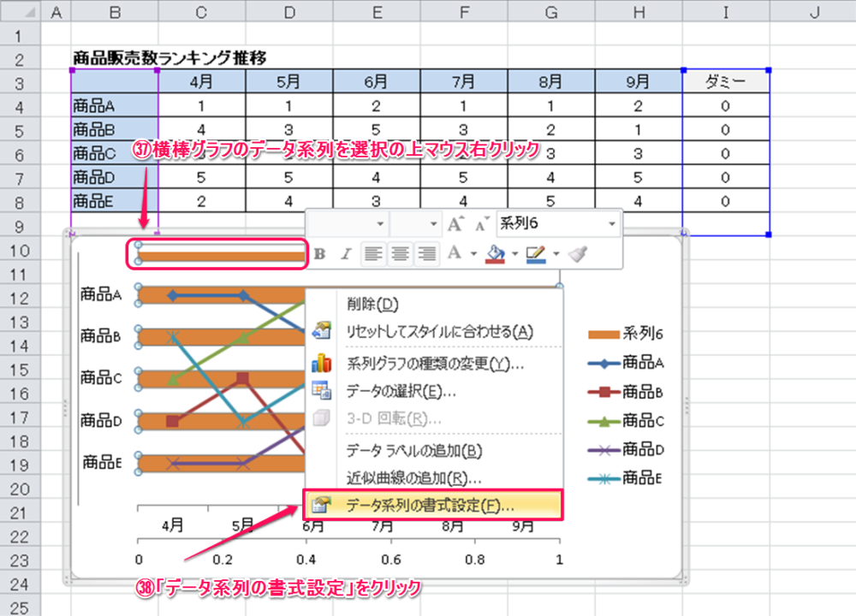Click the shape outline pencil icon
This screenshot has height=616, width=856.
tap(536, 253)
